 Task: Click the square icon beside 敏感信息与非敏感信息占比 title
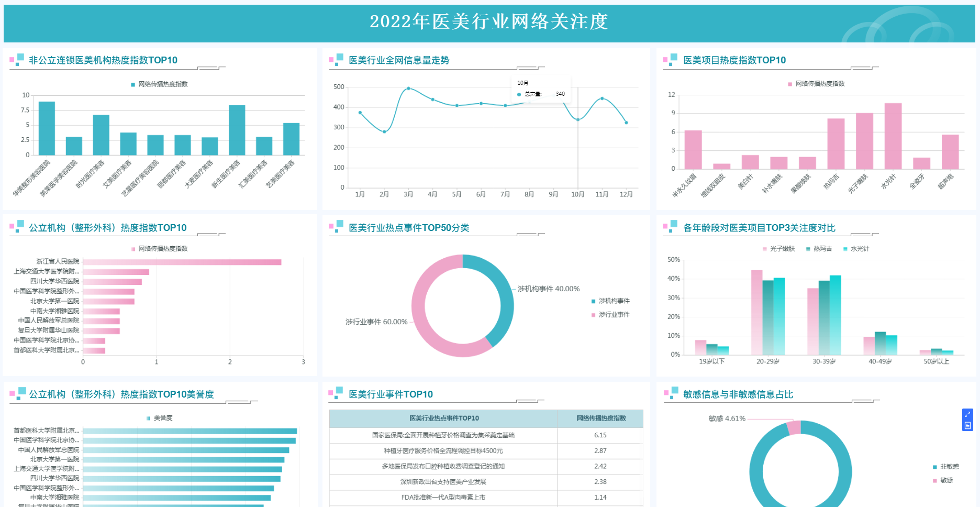[671, 393]
